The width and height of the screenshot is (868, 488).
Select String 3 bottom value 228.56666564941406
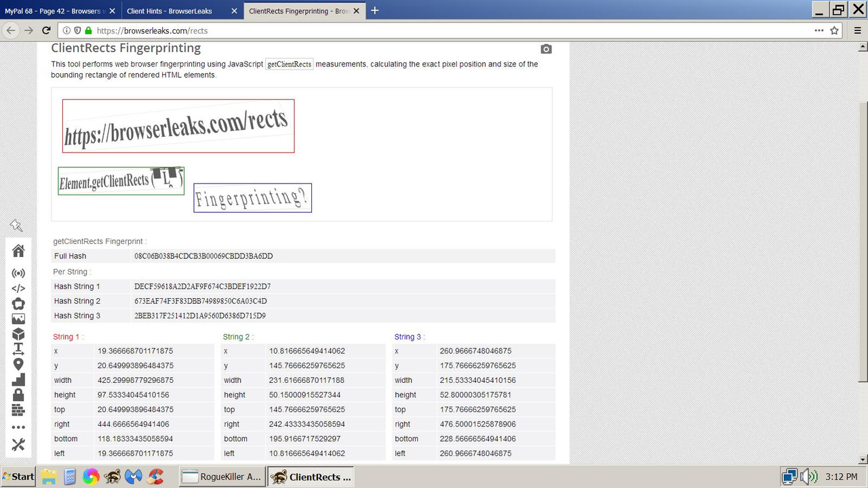click(x=477, y=439)
